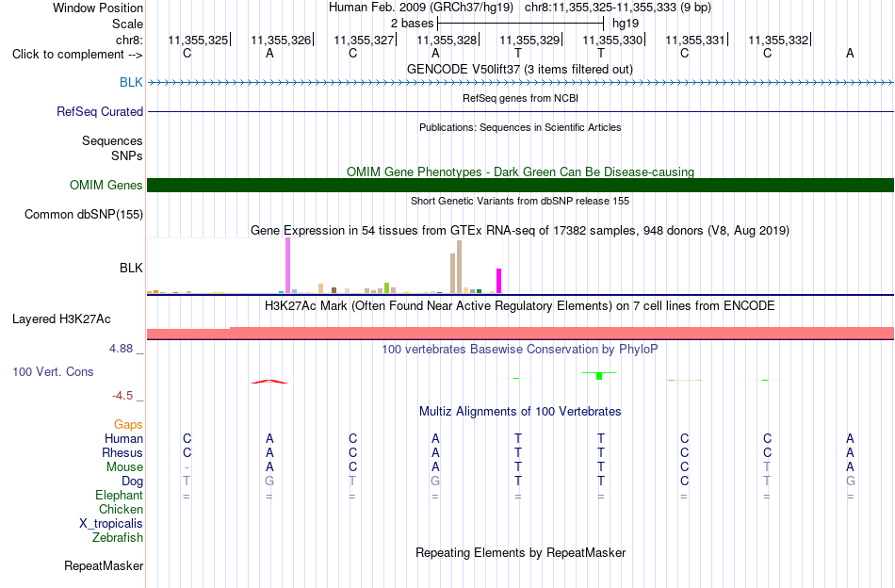
Task: Open the blue BLK GENCODE gene label
Action: [x=131, y=82]
